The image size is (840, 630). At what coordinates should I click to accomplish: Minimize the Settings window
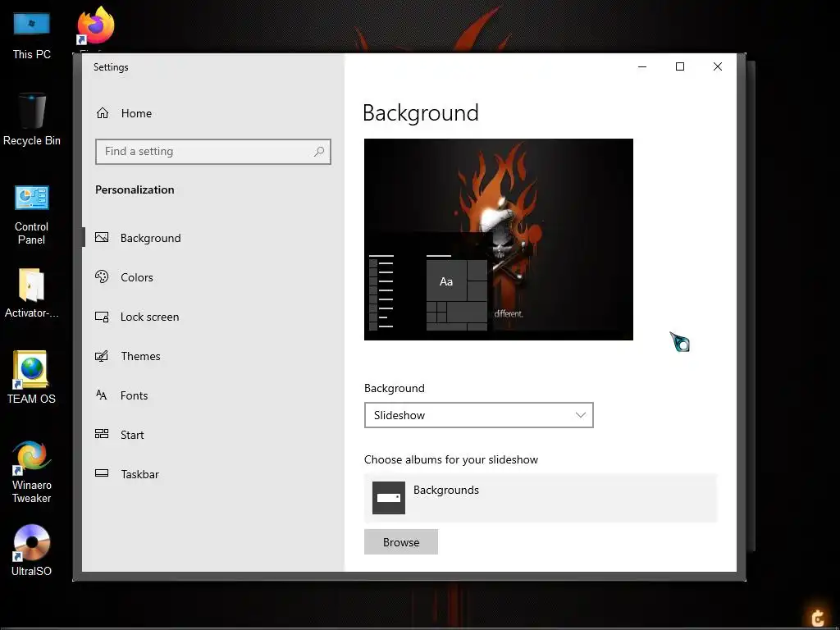pos(642,66)
